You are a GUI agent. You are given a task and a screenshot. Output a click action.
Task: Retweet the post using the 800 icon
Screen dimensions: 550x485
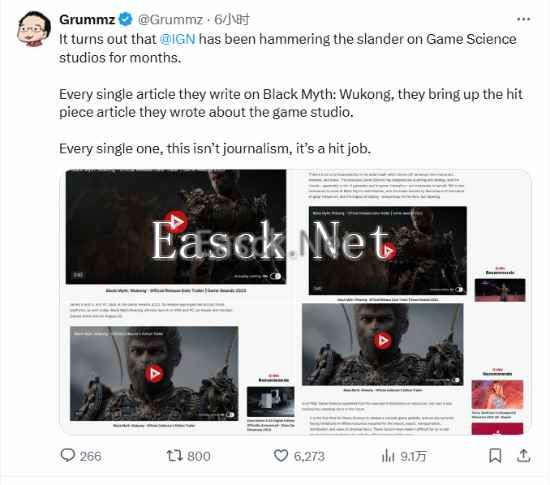(x=174, y=456)
